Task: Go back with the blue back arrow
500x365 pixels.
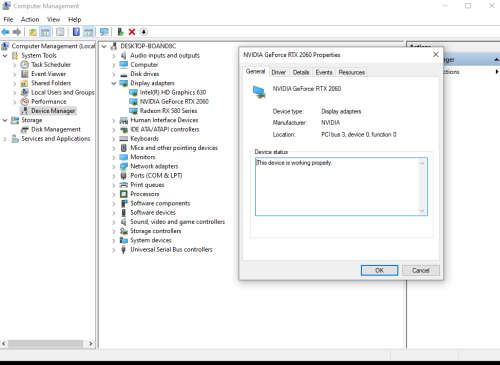Action: (x=5, y=32)
